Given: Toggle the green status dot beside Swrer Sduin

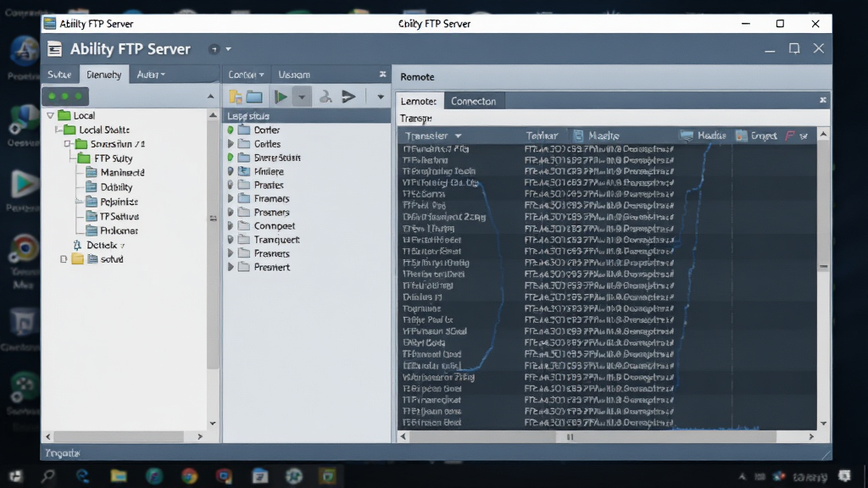Looking at the screenshot, I should [x=231, y=158].
